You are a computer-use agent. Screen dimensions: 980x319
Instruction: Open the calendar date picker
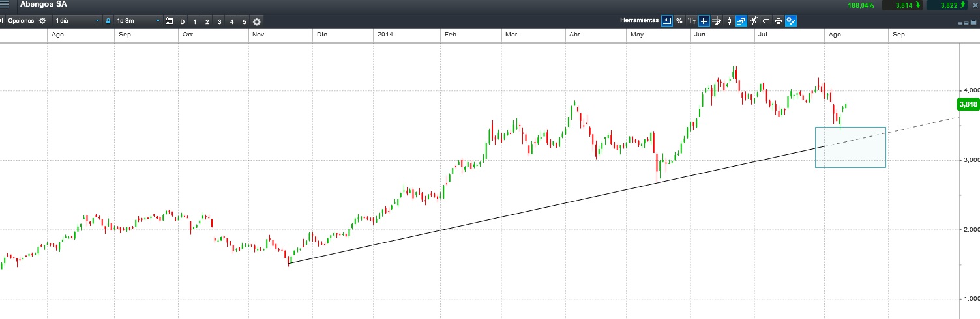(170, 21)
